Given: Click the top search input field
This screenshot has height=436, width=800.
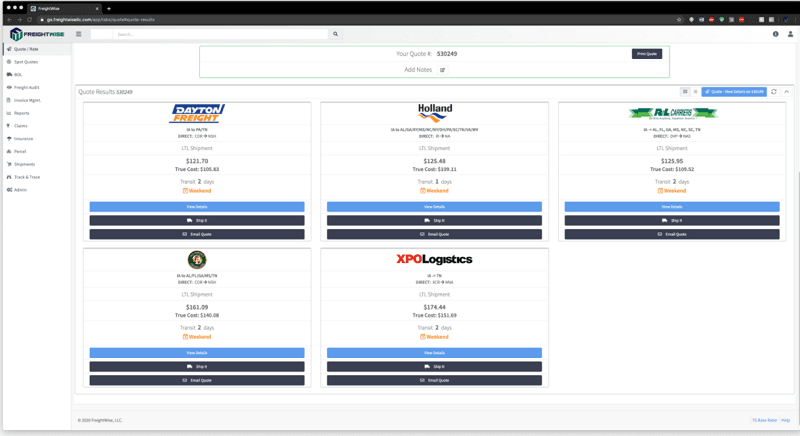Looking at the screenshot, I should click(210, 34).
